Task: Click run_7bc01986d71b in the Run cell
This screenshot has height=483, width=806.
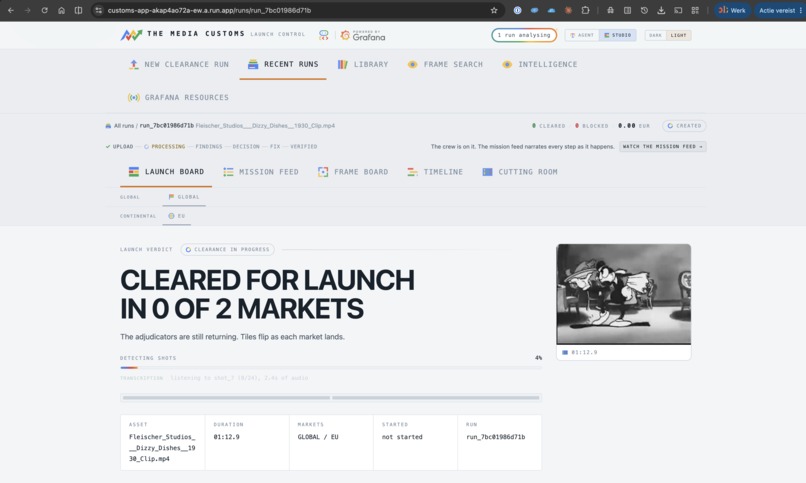Action: click(x=496, y=437)
